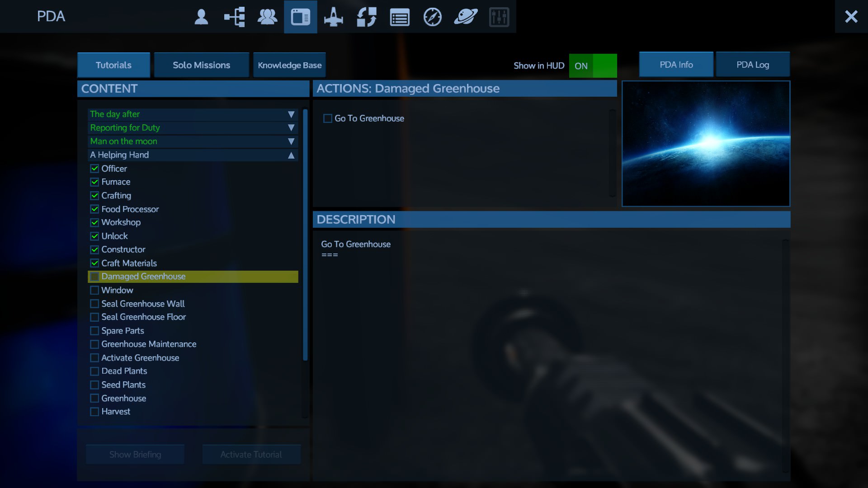Select The day after chapter

pos(193,114)
